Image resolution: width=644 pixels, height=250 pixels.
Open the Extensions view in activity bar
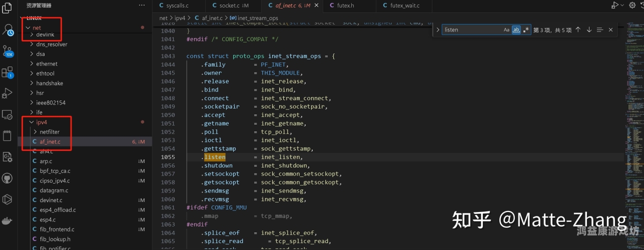pyautogui.click(x=8, y=72)
